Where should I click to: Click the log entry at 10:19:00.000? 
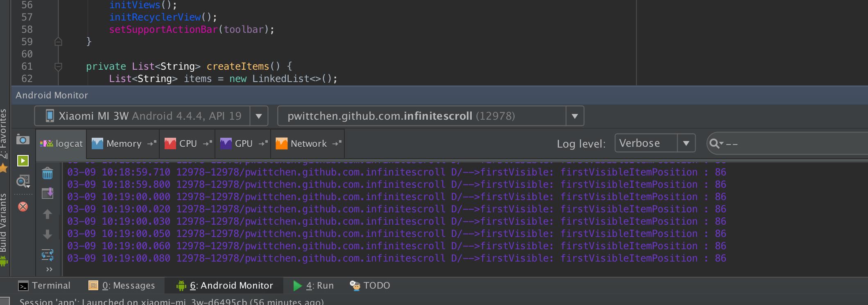pos(397,197)
